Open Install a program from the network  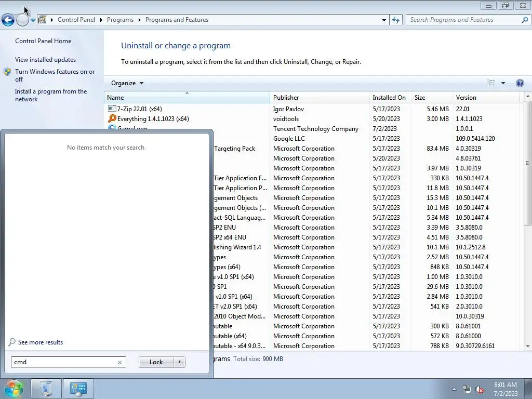[x=51, y=96]
